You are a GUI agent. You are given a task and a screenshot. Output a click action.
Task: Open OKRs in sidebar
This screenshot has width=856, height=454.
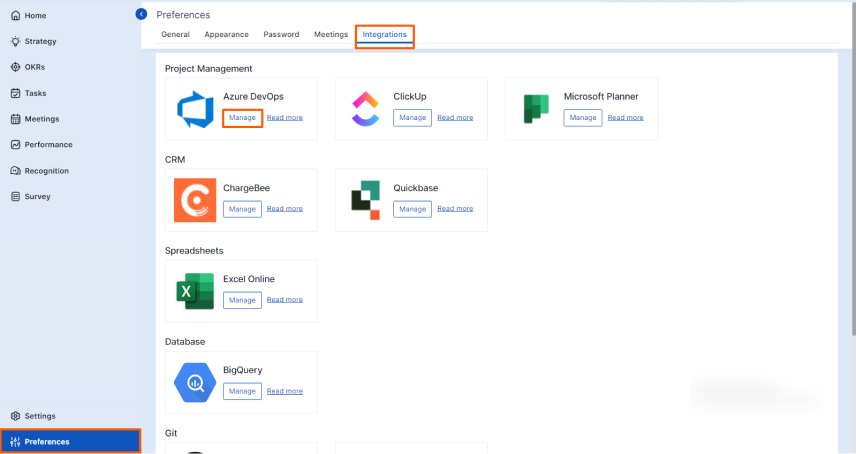click(x=34, y=67)
